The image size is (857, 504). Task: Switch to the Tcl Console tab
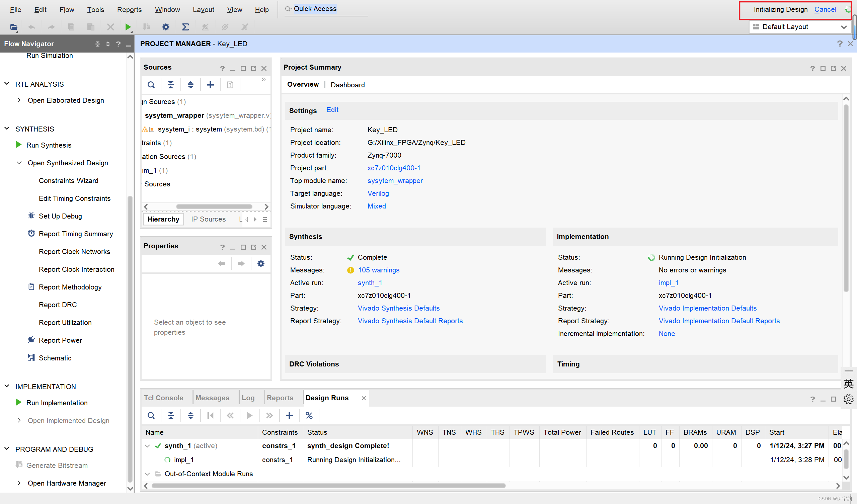pos(163,398)
